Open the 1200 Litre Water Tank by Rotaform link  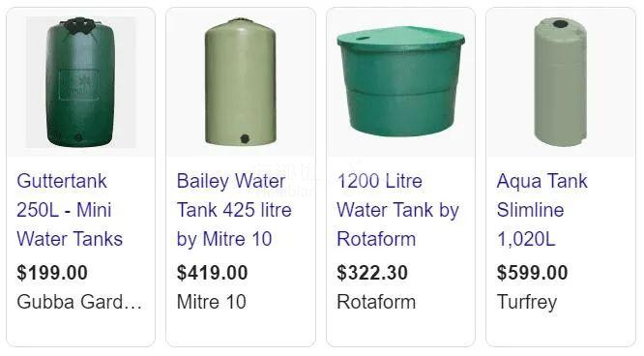coord(397,210)
